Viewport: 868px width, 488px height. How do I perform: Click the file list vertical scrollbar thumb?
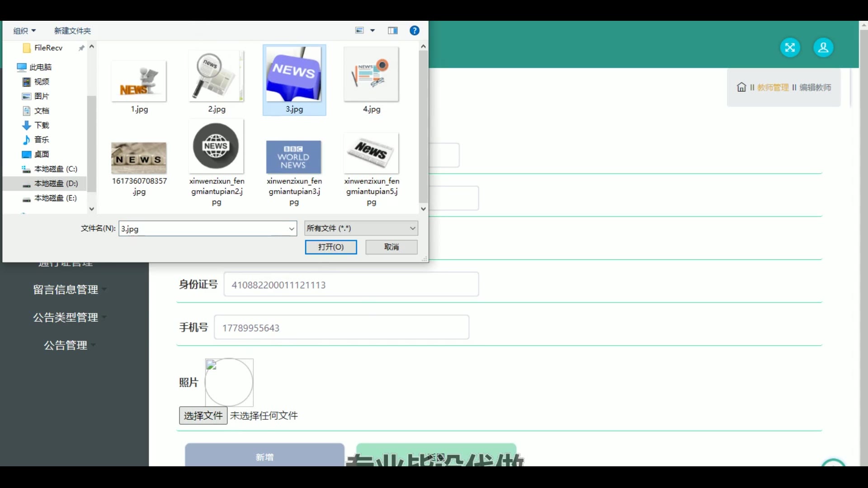[423, 127]
